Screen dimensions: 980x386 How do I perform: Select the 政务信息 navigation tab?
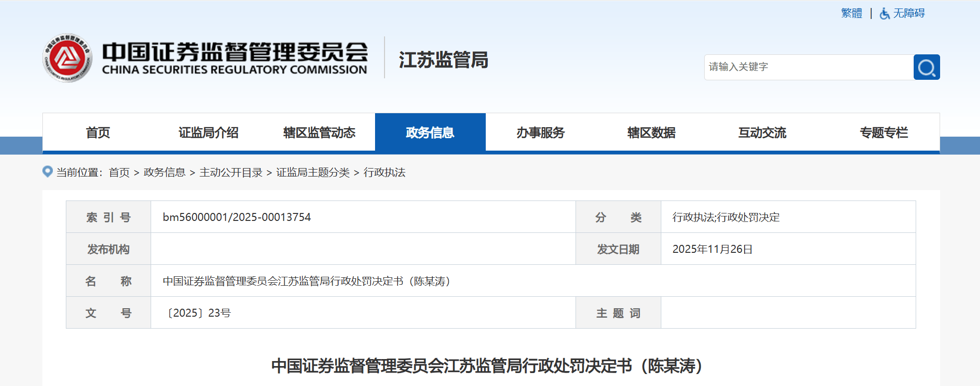tap(430, 133)
